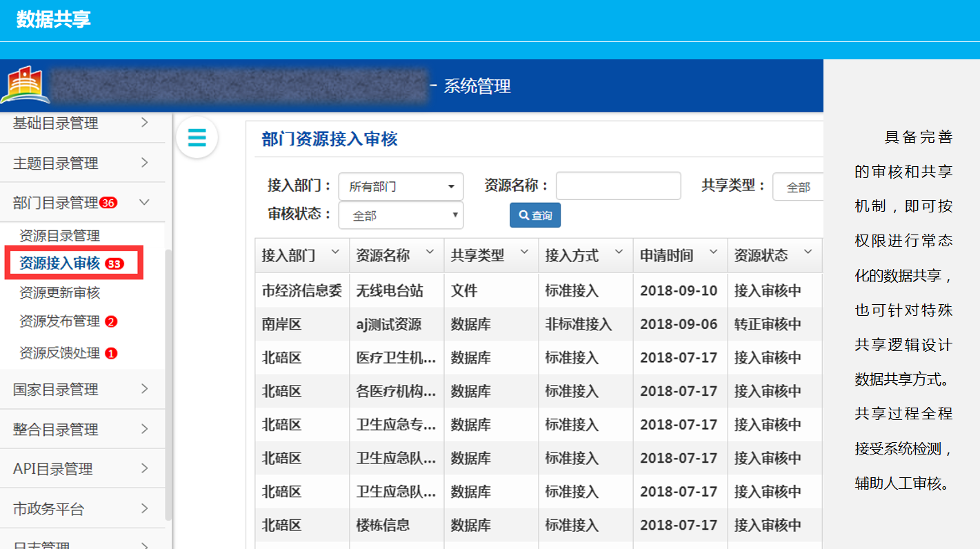This screenshot has height=549, width=980.
Task: Open the 共享类型 dropdown
Action: coord(797,187)
